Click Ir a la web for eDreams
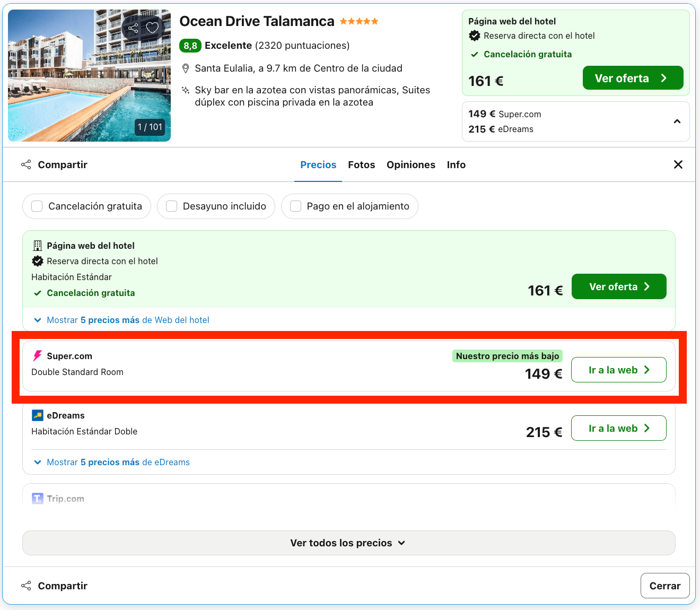700x610 pixels. 618,428
